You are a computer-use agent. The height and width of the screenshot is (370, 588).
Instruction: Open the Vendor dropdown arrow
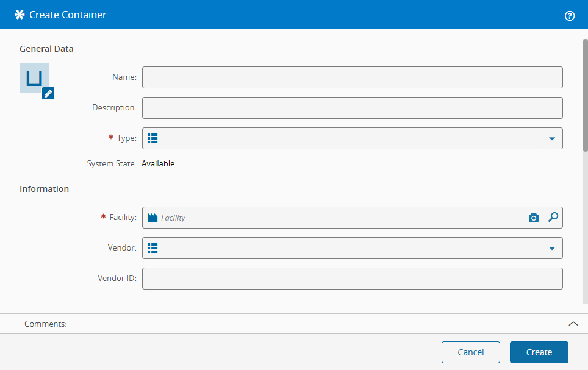point(552,249)
